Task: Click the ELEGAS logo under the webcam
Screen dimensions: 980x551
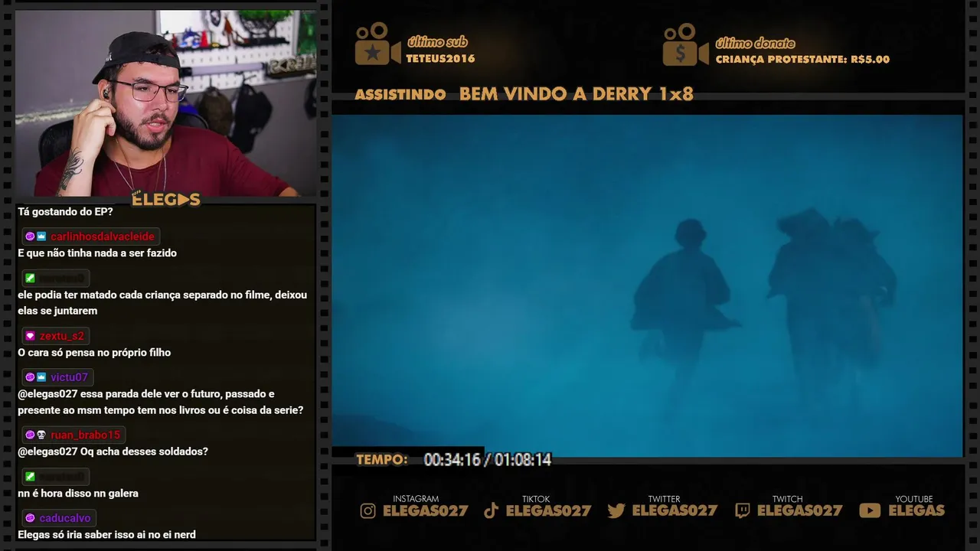Action: 166,199
